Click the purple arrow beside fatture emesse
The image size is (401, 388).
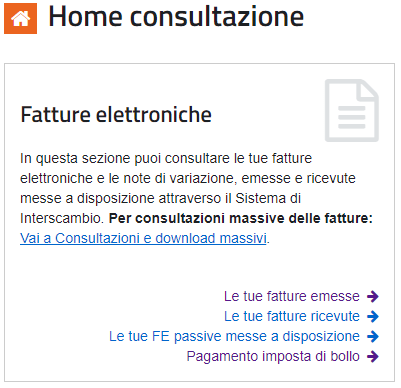(x=373, y=296)
